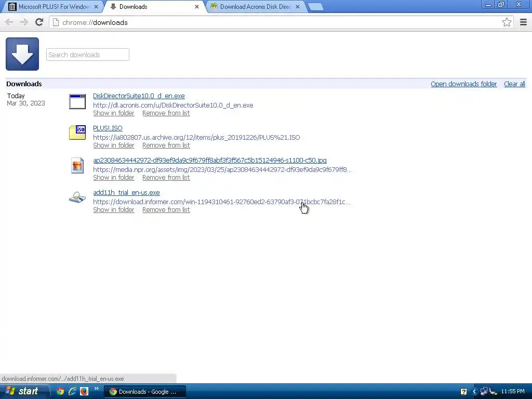The width and height of the screenshot is (532, 399).
Task: Open add11h_trial_en-us.exe download
Action: (x=126, y=192)
